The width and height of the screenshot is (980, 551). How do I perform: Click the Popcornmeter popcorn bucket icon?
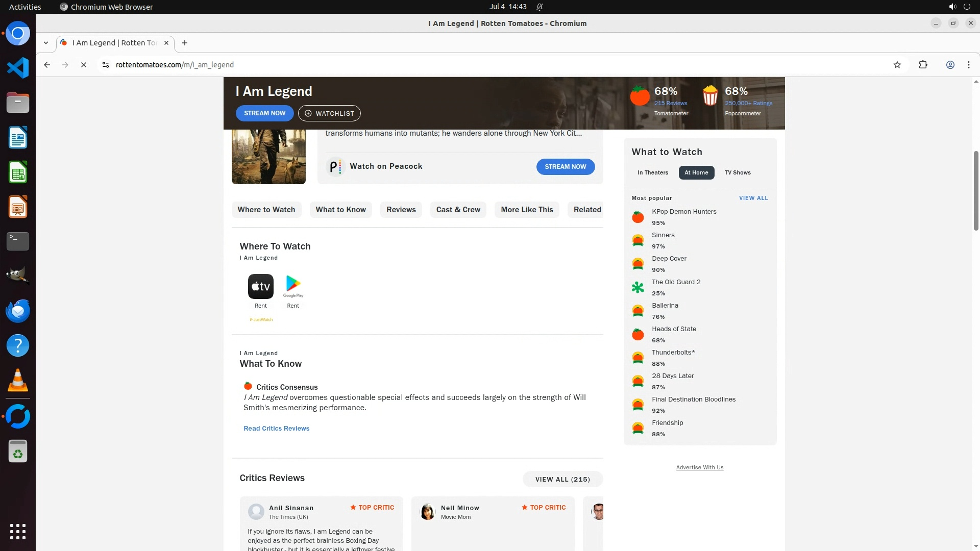click(x=710, y=96)
